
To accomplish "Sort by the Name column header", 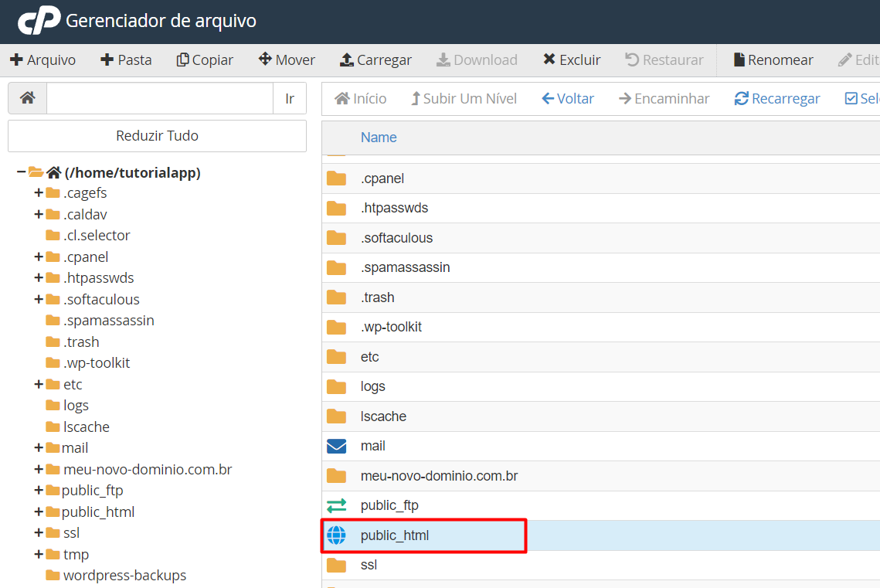I will (379, 138).
